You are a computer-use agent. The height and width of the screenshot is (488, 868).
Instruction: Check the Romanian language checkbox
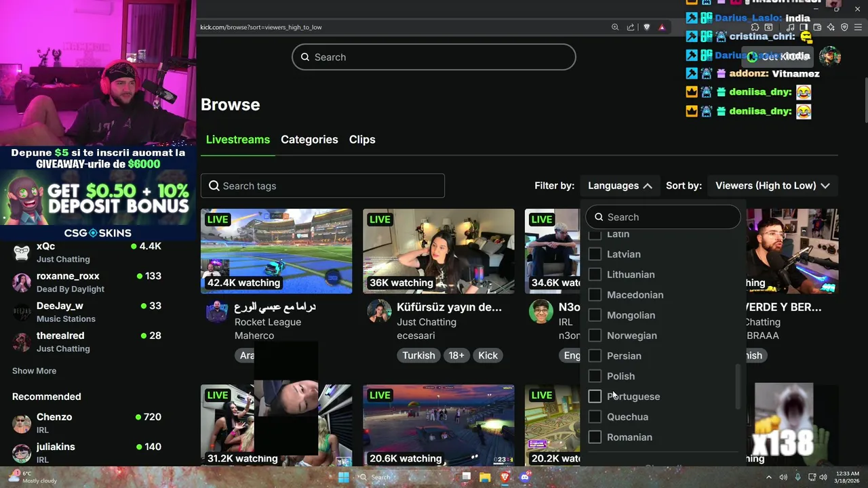tap(595, 437)
